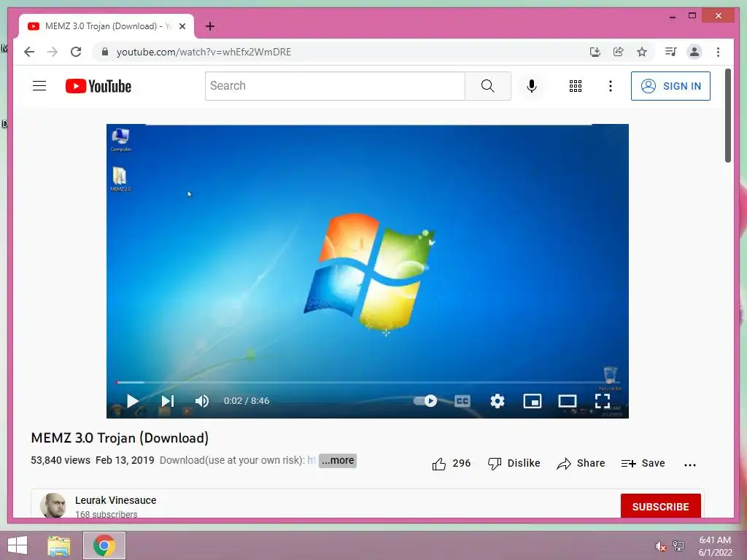Open Chrome three-dot menu

pyautogui.click(x=718, y=52)
